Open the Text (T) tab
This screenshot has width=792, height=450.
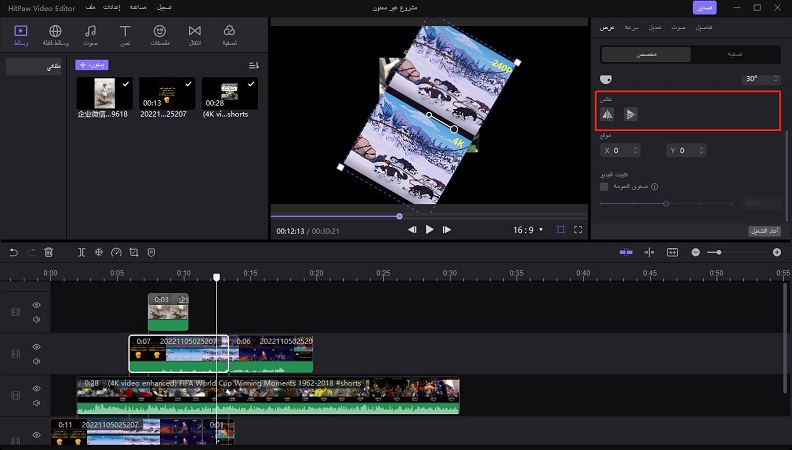tap(125, 35)
